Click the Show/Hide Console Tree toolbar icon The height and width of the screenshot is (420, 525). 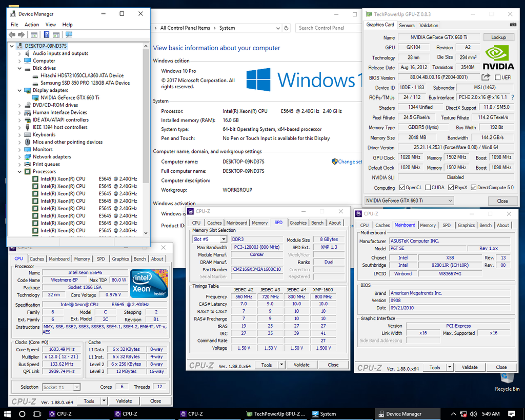pos(34,35)
